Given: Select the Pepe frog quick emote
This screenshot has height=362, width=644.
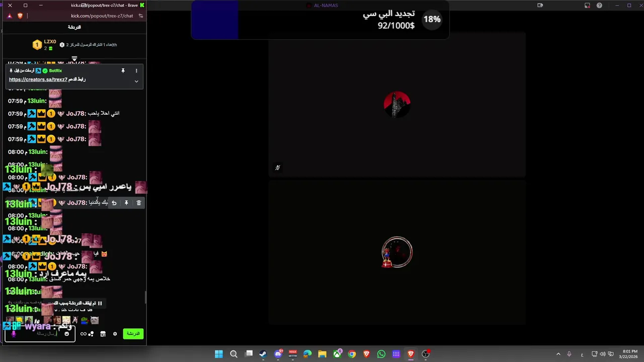Looking at the screenshot, I should coord(85,320).
